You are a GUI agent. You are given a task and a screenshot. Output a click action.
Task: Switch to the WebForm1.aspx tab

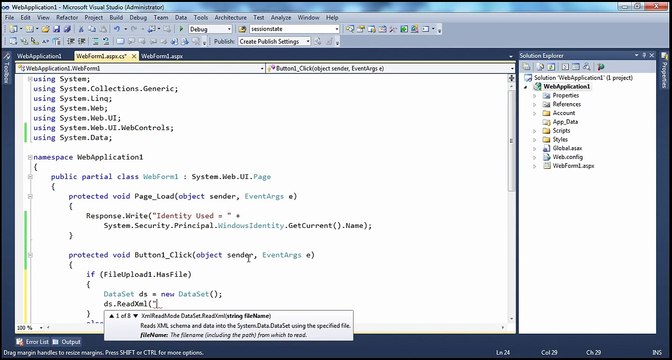tap(162, 56)
